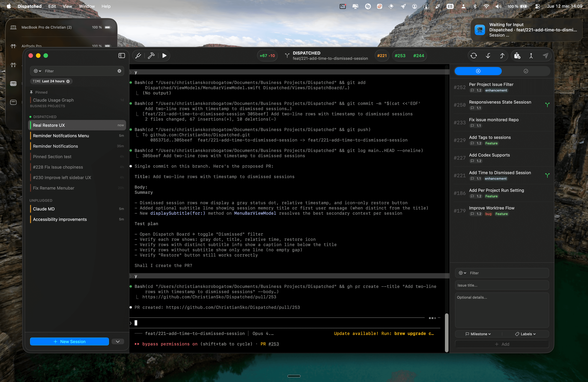Select the active issues radio segment
Image resolution: width=588 pixels, height=382 pixels.
coord(478,71)
